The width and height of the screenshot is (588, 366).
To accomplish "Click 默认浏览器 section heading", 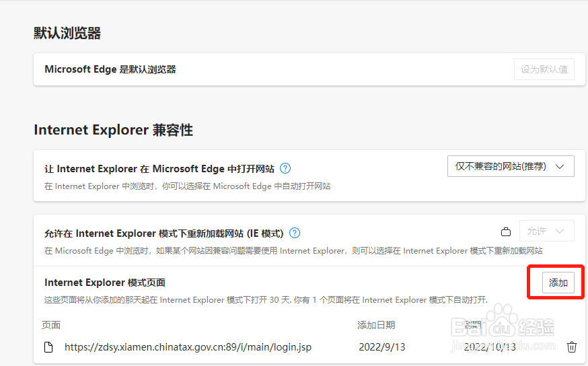I will pos(67,33).
